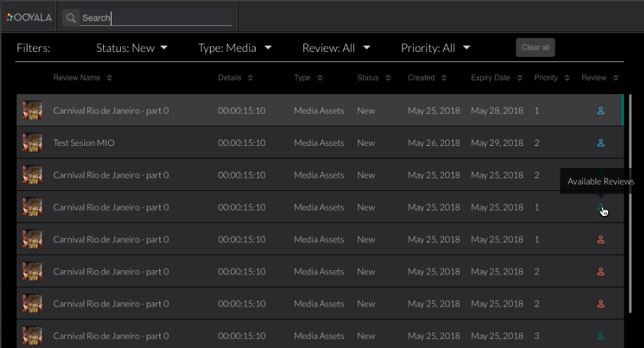This screenshot has height=348, width=644.
Task: Open the Status: New filter dropdown
Action: click(x=132, y=48)
